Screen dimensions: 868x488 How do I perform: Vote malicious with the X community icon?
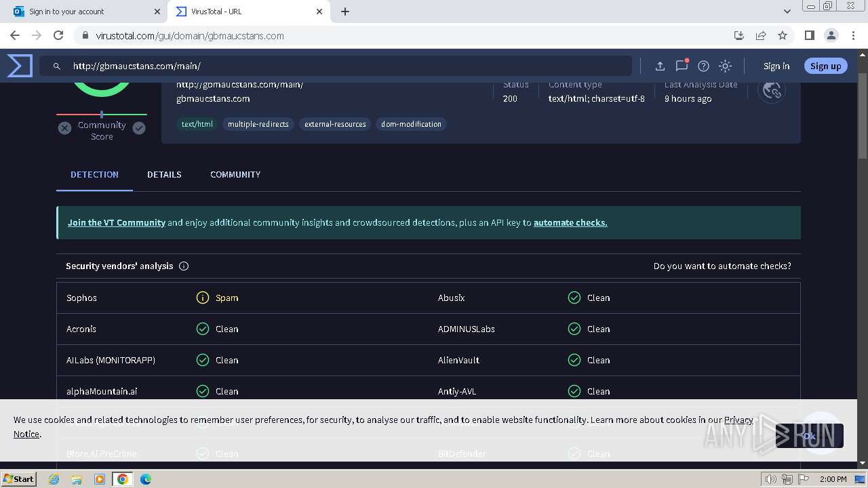(x=64, y=128)
